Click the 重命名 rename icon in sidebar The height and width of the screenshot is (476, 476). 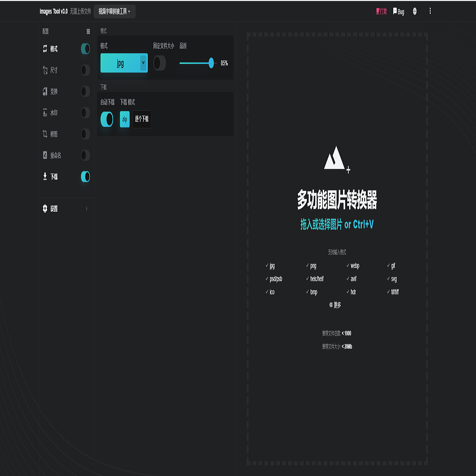click(45, 155)
